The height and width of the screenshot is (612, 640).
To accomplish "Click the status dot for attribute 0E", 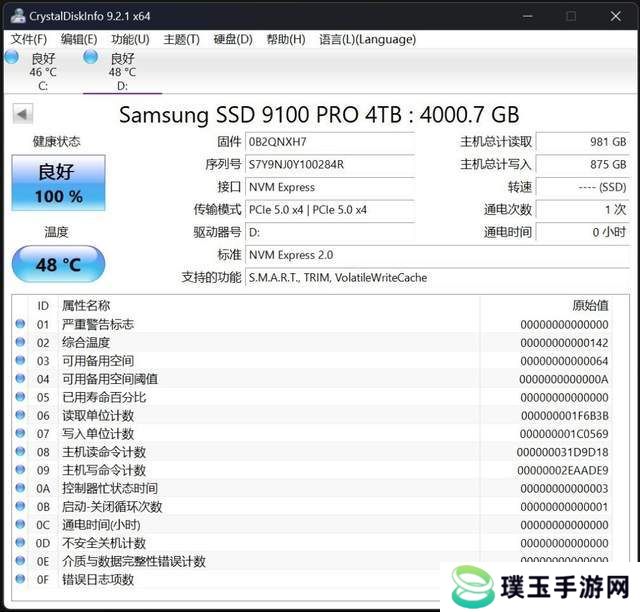I will coord(20,561).
